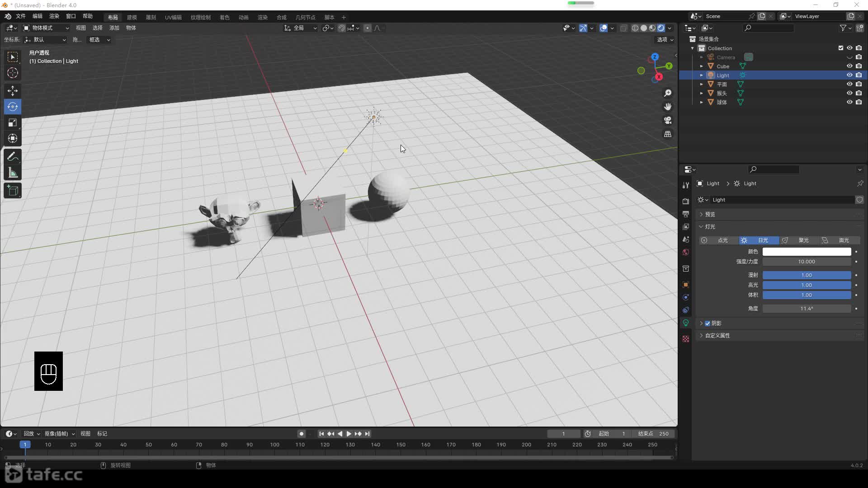
Task: Switch to the 建模 workspace tab
Action: [132, 17]
